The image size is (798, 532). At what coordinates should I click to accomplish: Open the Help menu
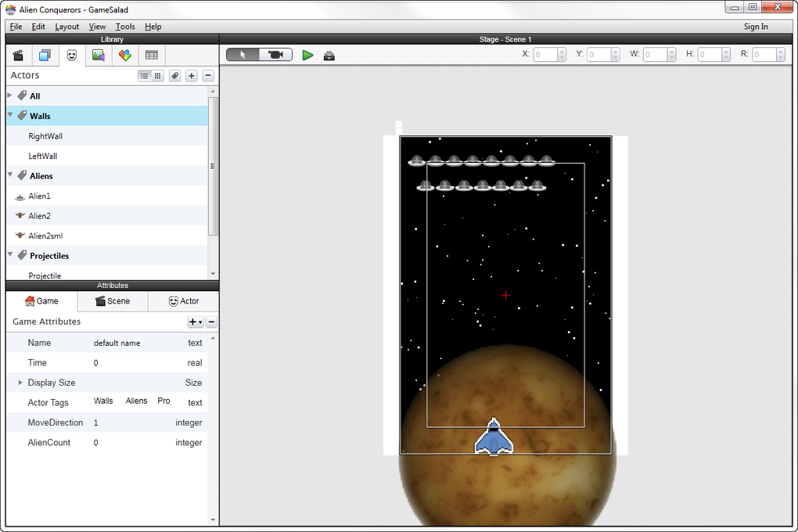[x=153, y=27]
